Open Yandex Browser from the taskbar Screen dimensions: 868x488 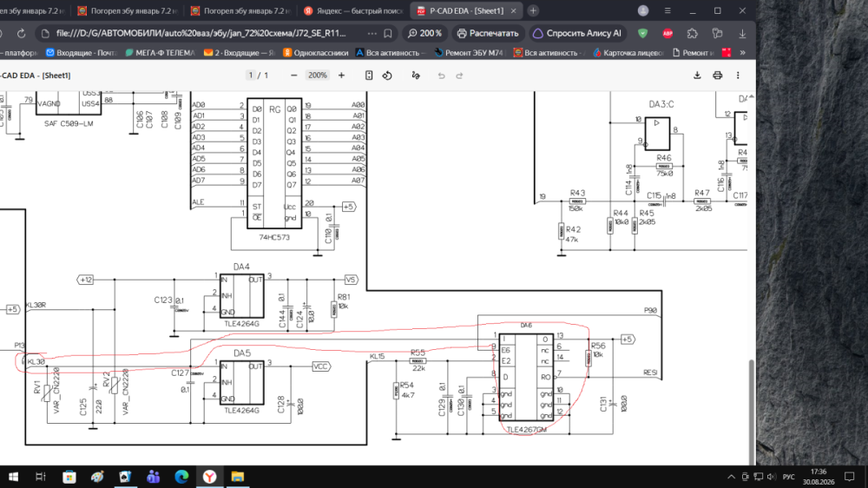tap(209, 477)
